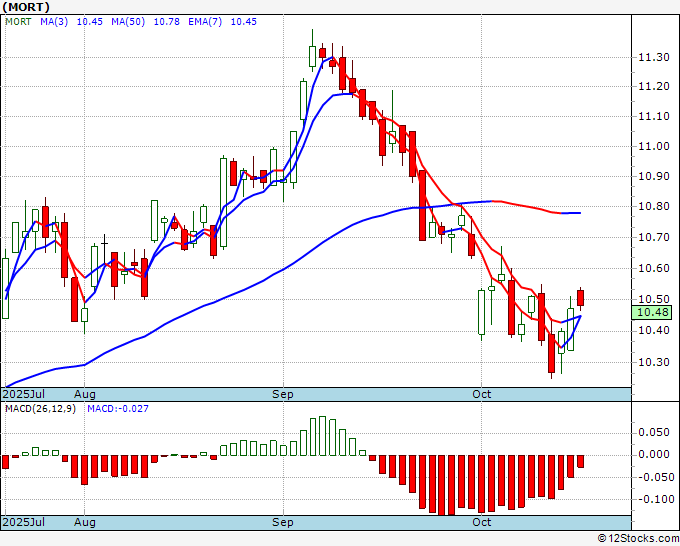680x546 pixels.
Task: Click the MA(50) value 10.78
Action: (x=167, y=22)
